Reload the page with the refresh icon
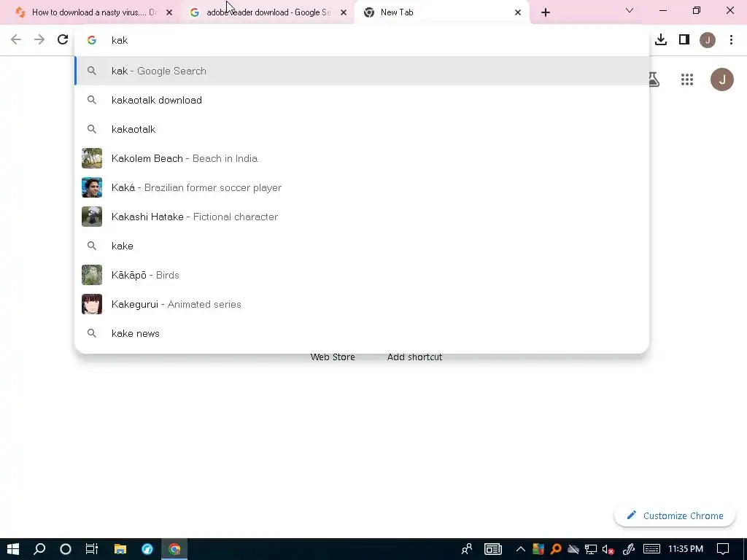747x560 pixels. (63, 39)
